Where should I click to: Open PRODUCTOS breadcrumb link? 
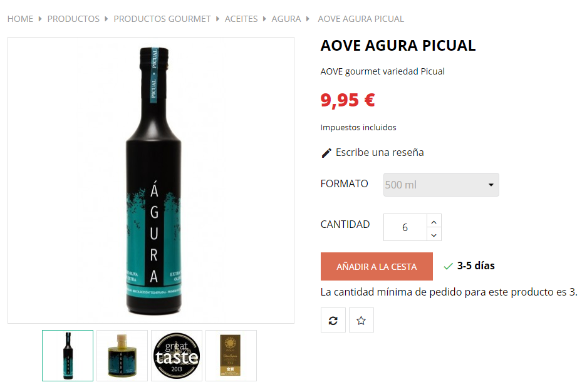click(x=73, y=19)
